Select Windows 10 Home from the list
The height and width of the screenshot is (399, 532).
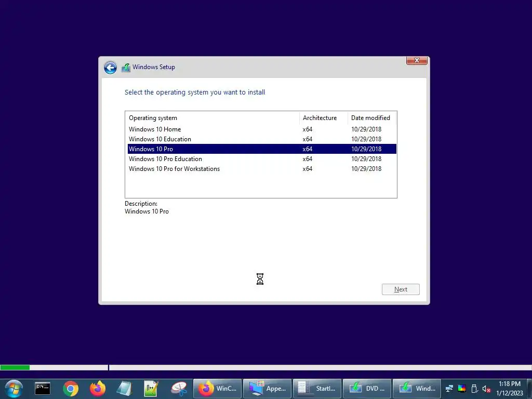click(262, 129)
